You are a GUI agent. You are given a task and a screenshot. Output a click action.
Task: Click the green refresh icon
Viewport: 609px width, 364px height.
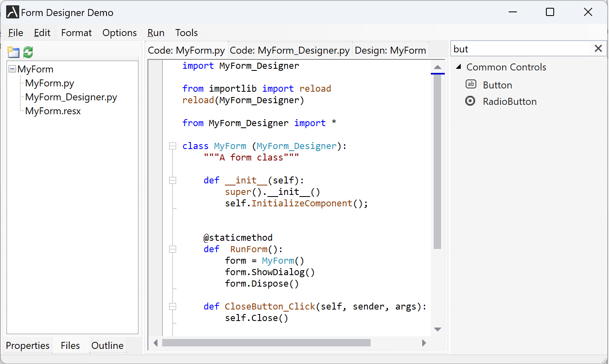[x=28, y=52]
